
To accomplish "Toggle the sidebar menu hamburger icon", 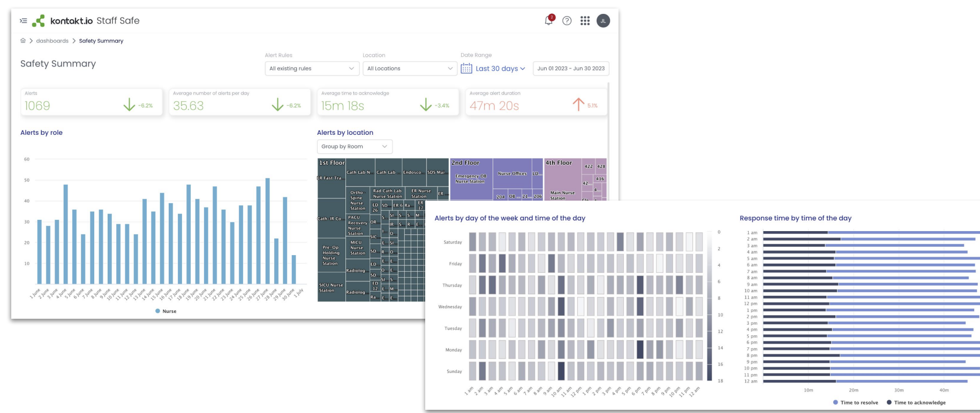I will pos(23,21).
